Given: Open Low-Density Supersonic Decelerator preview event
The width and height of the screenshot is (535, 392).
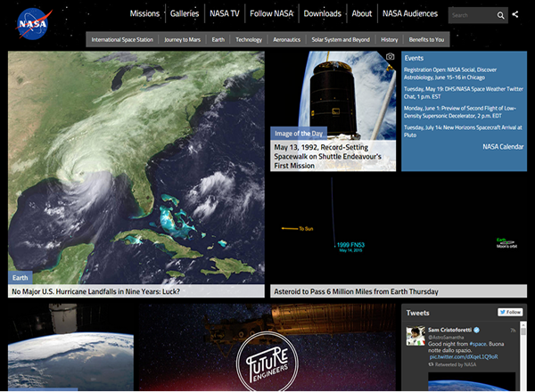Looking at the screenshot, I should pos(460,111).
